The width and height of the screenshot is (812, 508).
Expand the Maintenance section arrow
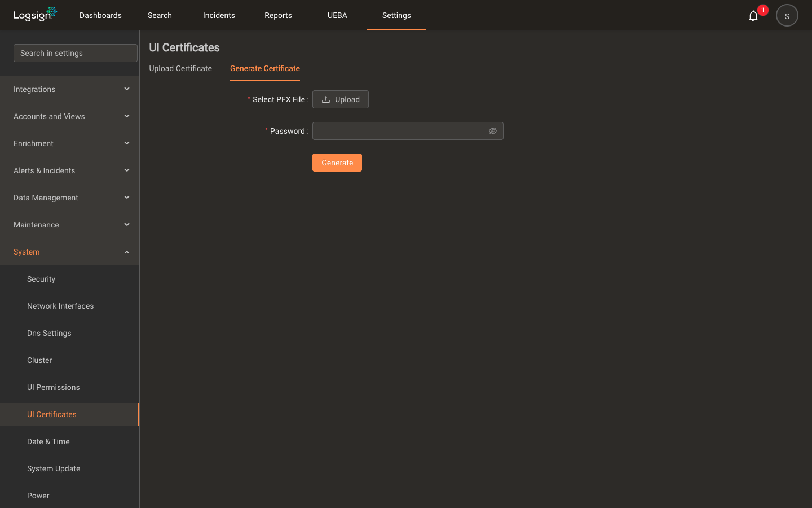127,225
